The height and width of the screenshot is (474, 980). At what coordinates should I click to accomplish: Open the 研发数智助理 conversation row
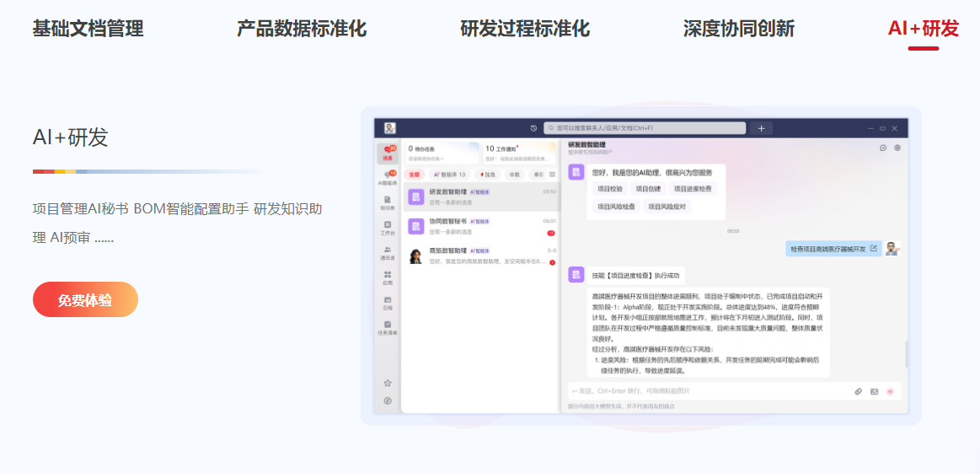(480, 197)
